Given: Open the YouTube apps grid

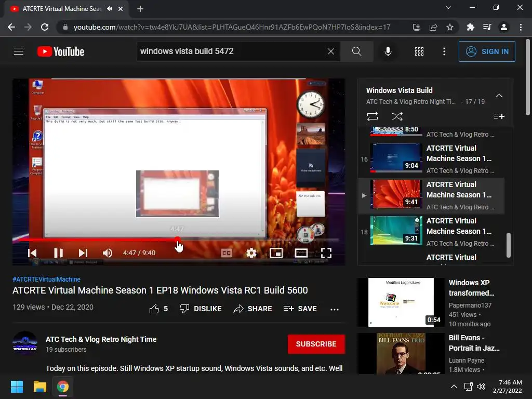Looking at the screenshot, I should [x=419, y=51].
